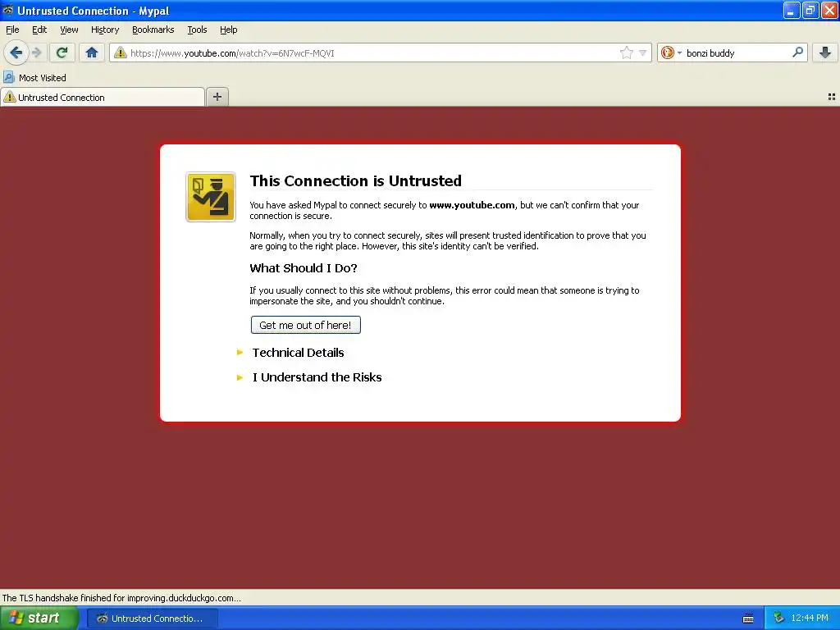The height and width of the screenshot is (630, 840).
Task: Open the Help menu
Action: [x=228, y=30]
